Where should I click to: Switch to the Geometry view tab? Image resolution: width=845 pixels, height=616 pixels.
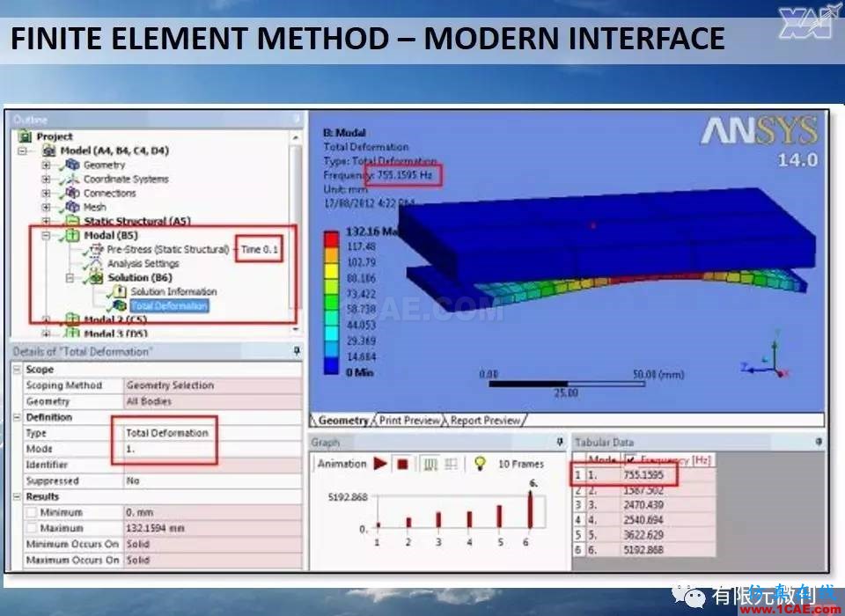342,421
